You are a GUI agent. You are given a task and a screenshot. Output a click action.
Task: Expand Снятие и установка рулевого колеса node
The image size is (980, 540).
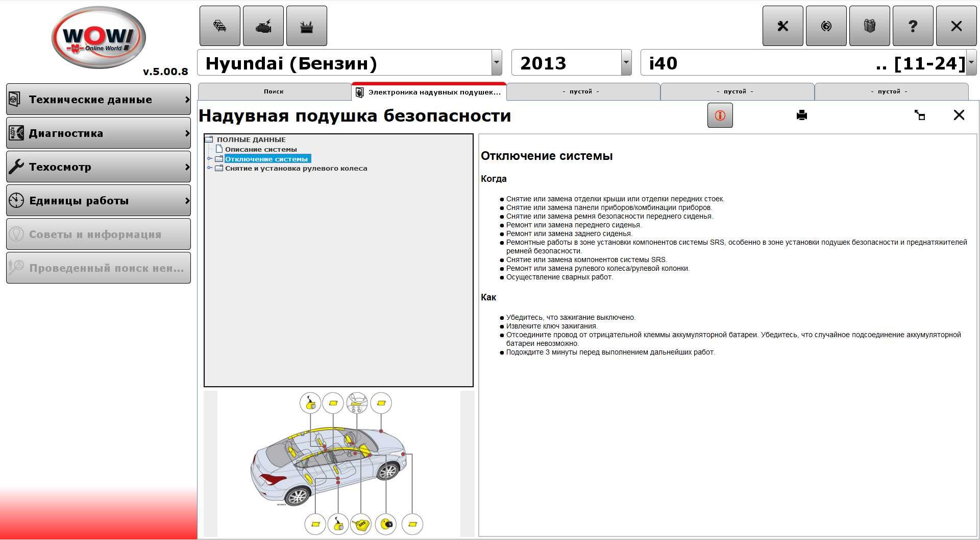point(209,168)
